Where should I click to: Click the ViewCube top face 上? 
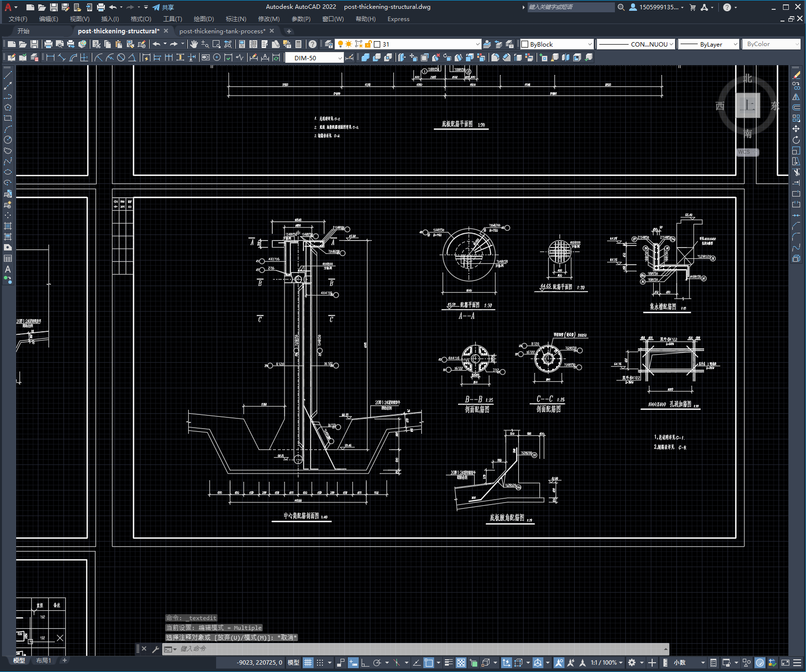pyautogui.click(x=748, y=105)
